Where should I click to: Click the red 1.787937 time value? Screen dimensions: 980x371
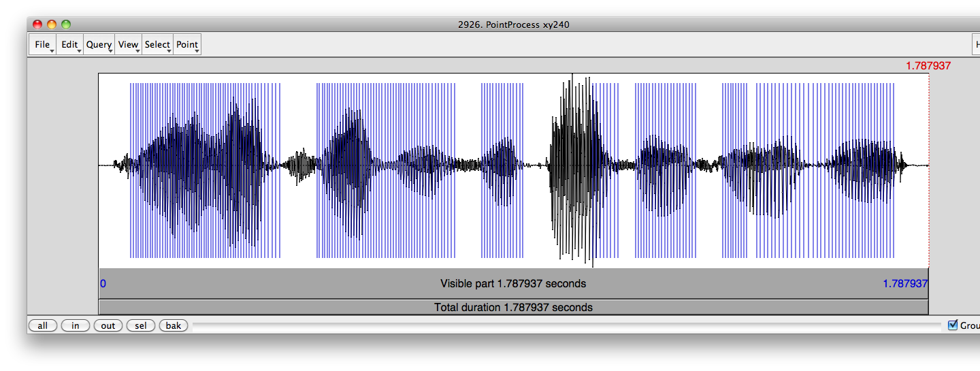click(928, 66)
